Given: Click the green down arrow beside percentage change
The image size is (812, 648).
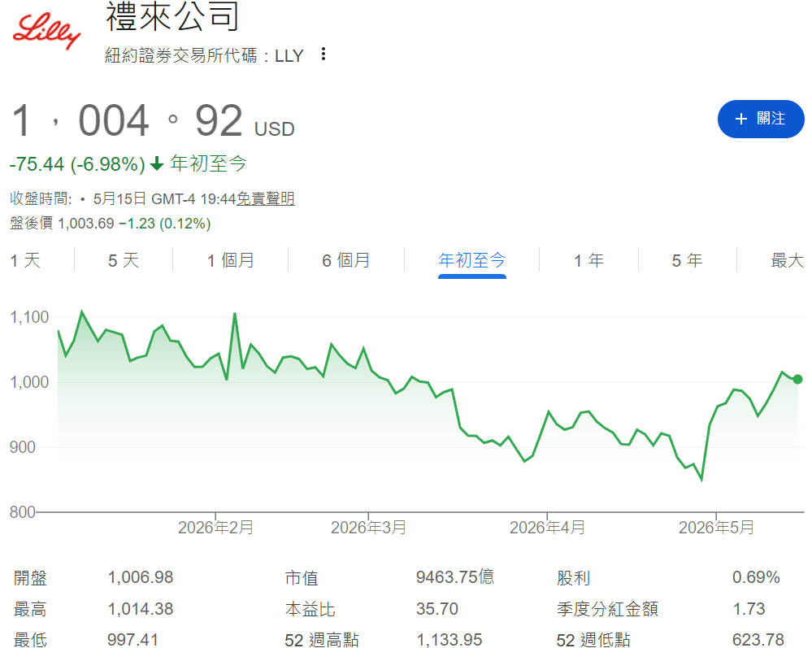Looking at the screenshot, I should point(157,164).
